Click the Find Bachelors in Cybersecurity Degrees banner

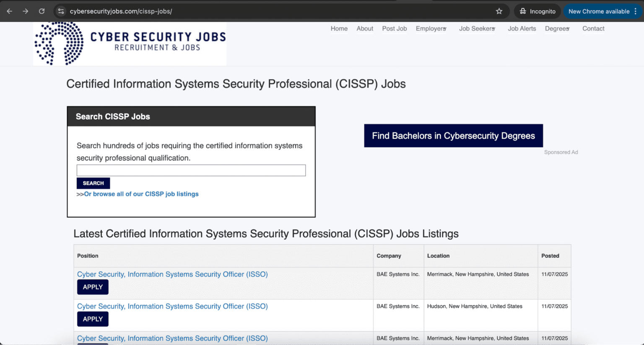(x=453, y=136)
